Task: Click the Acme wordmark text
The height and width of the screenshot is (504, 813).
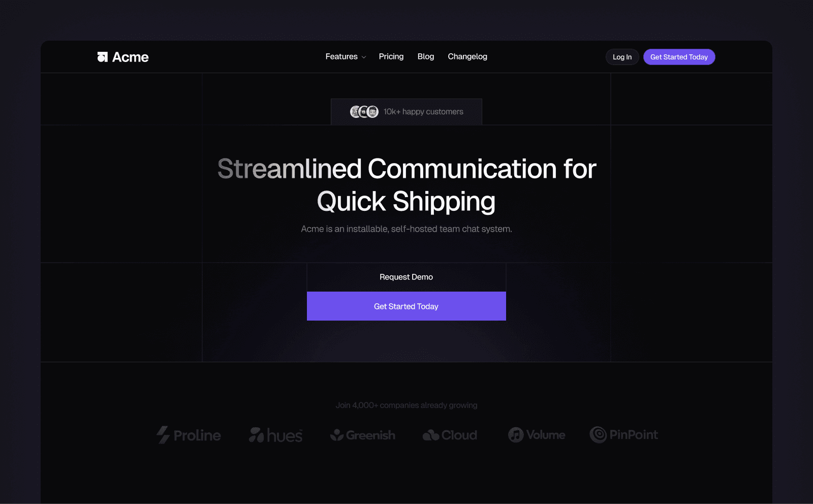Action: point(131,57)
